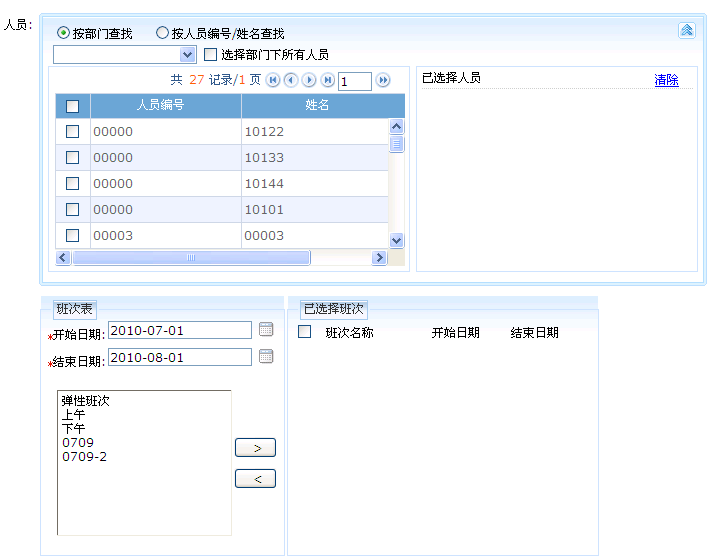712x559 pixels.
Task: Select 弹性班次 in the shift list
Action: 85,401
